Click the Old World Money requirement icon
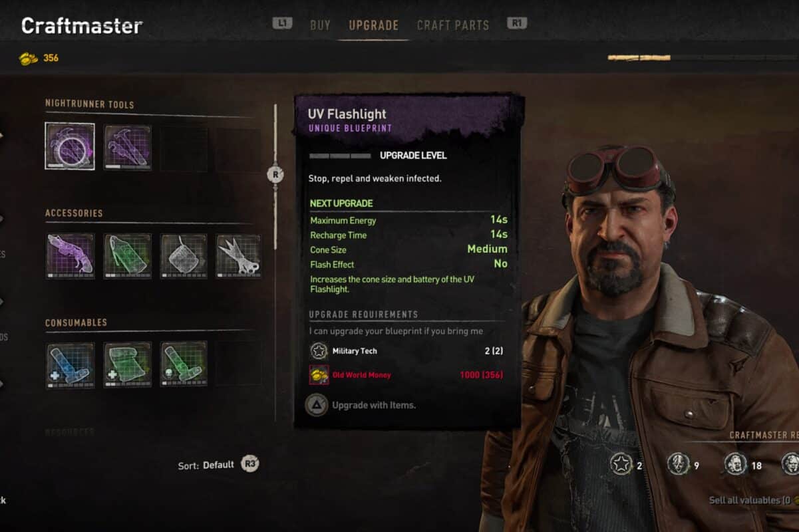 [x=319, y=375]
